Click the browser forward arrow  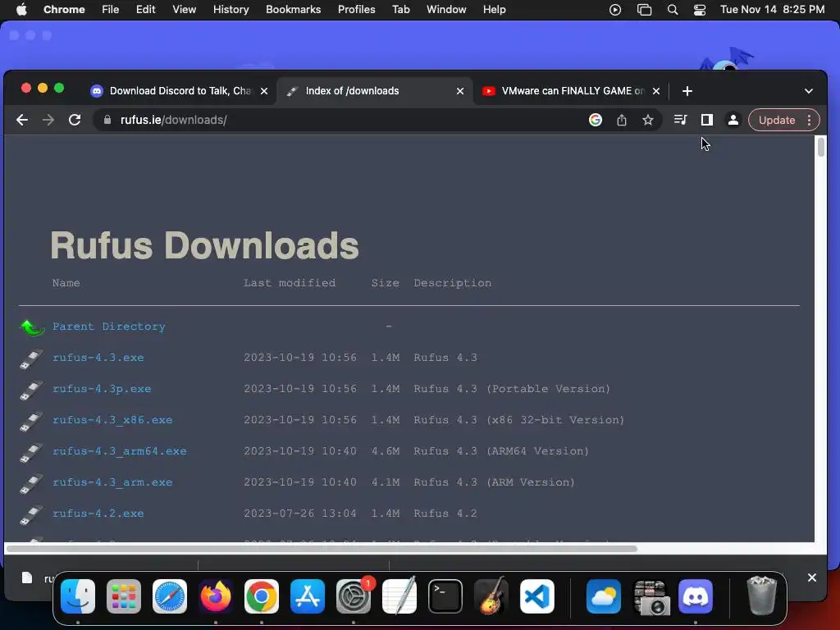pyautogui.click(x=48, y=120)
